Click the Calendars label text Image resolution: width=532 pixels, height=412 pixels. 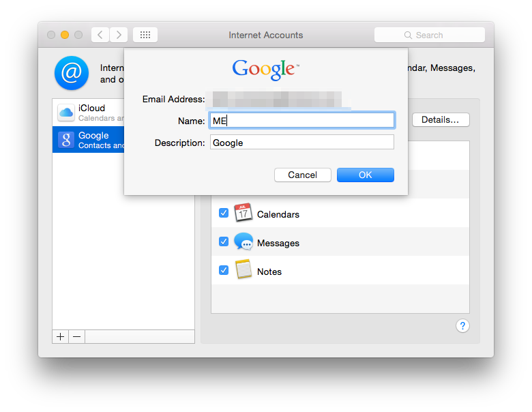point(278,214)
